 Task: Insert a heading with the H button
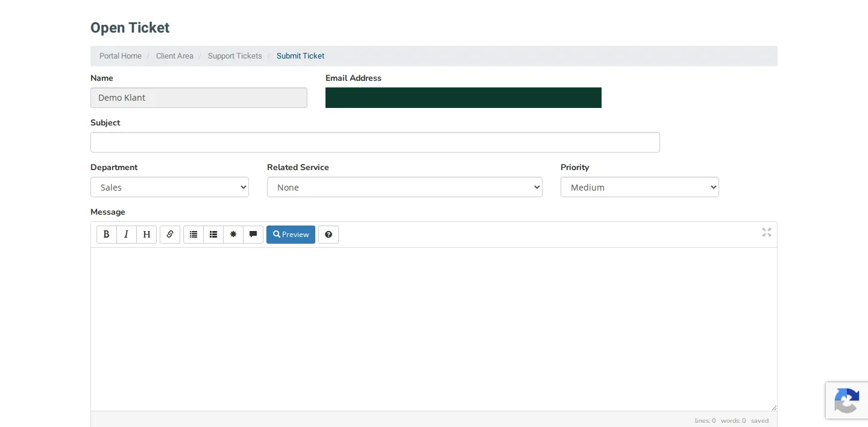146,235
